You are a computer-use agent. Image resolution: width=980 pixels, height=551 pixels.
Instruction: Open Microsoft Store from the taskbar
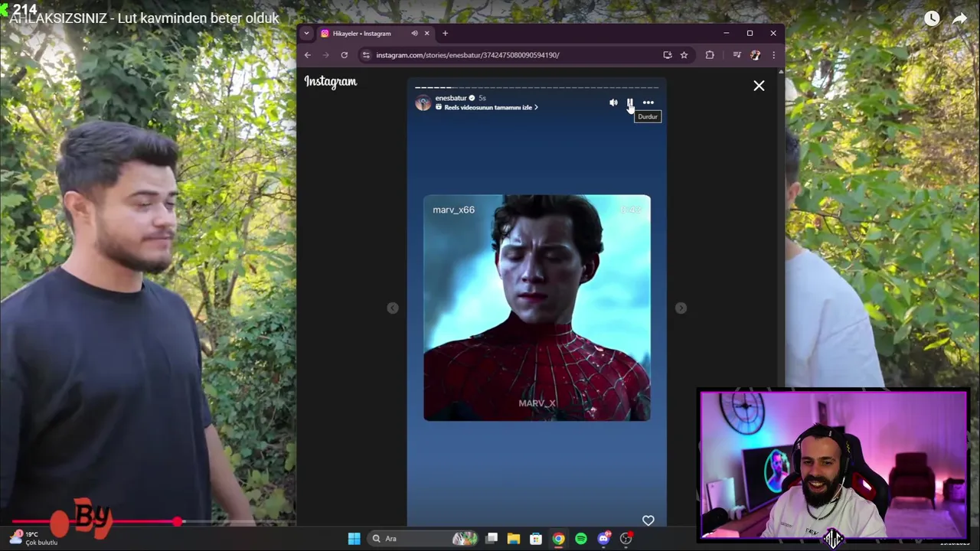[x=536, y=539]
